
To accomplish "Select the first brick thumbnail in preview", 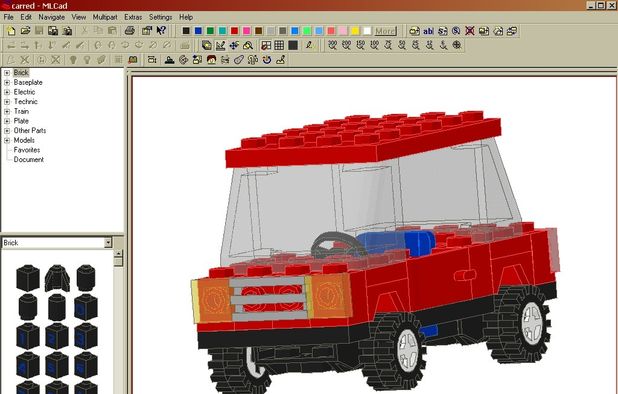I will [x=28, y=277].
